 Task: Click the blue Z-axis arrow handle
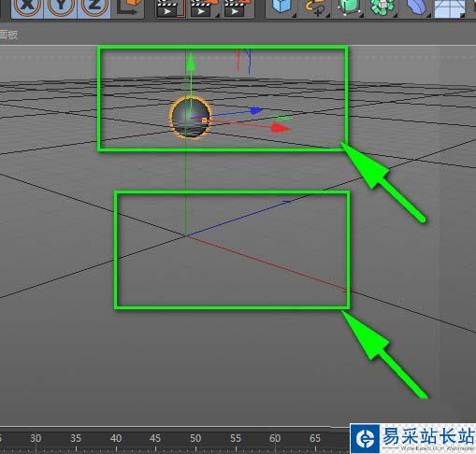pos(256,110)
